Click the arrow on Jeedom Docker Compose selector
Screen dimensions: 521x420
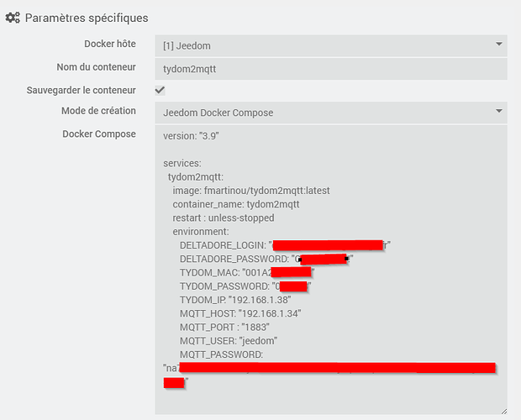pos(498,112)
